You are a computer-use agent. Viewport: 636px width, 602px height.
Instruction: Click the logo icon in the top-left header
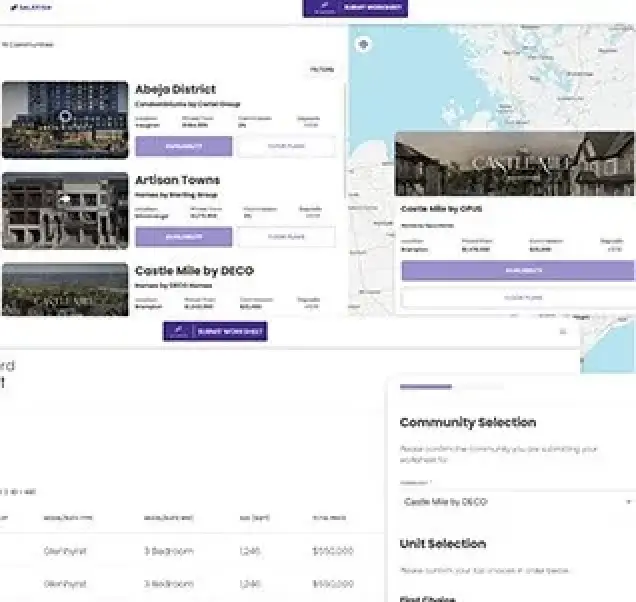pos(14,7)
